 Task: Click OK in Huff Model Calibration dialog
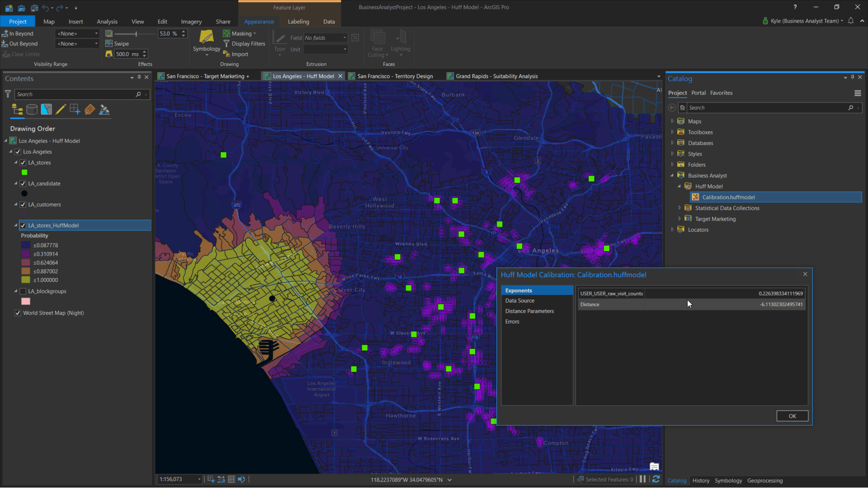pyautogui.click(x=792, y=416)
